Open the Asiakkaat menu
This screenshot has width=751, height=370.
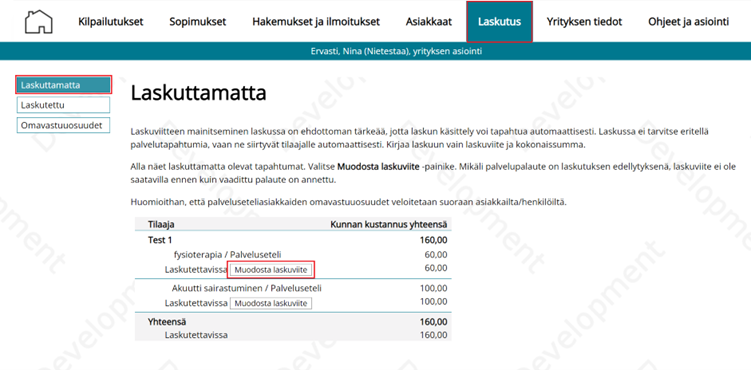pyautogui.click(x=429, y=22)
